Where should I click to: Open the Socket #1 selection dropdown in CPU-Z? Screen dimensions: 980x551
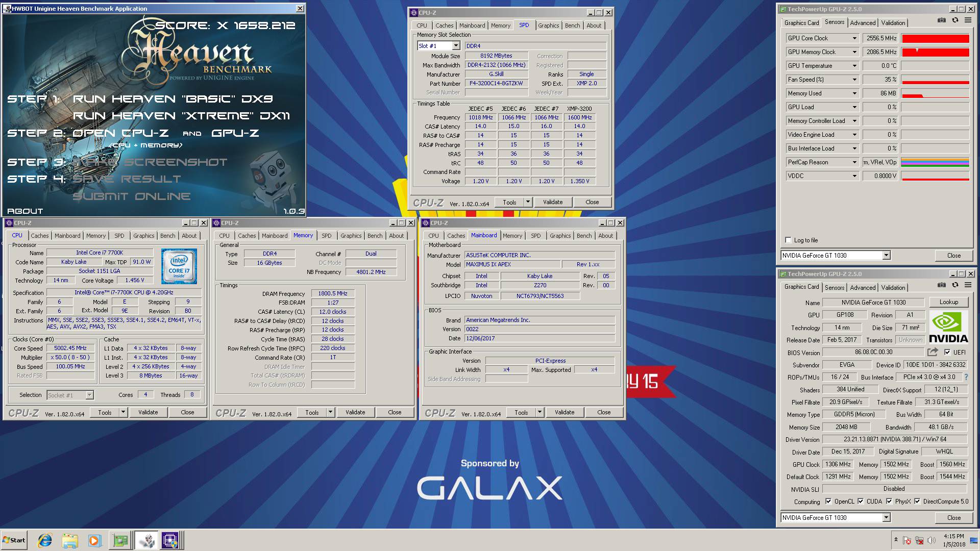[90, 395]
